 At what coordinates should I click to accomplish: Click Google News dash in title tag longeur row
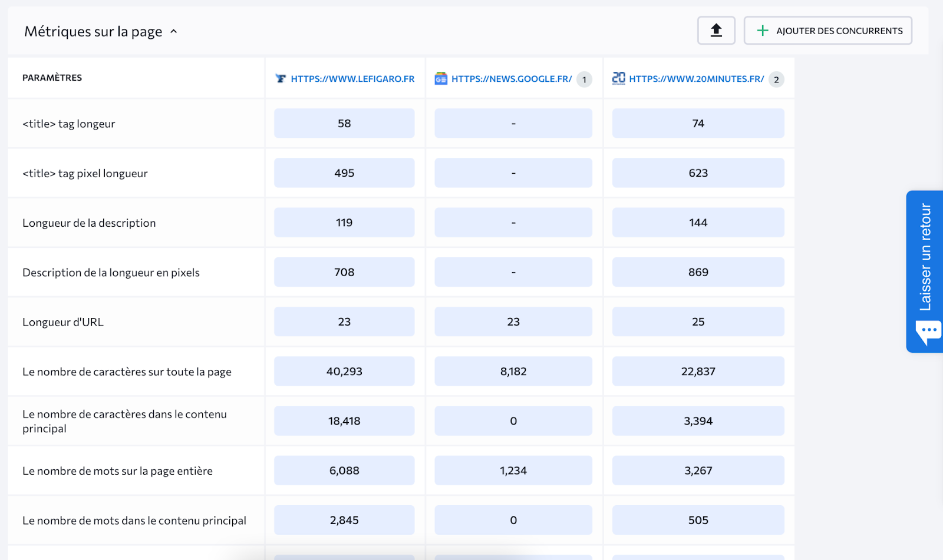click(x=513, y=124)
